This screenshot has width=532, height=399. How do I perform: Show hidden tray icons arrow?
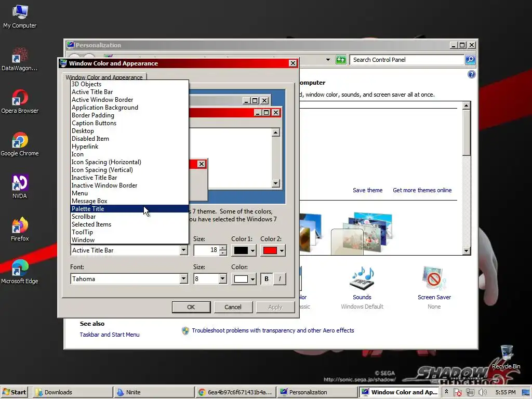(446, 392)
